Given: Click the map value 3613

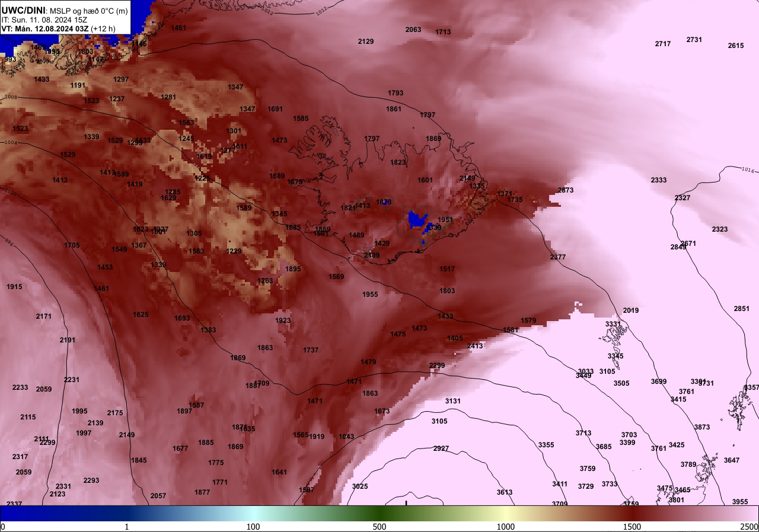Looking at the screenshot, I should coord(505,492).
